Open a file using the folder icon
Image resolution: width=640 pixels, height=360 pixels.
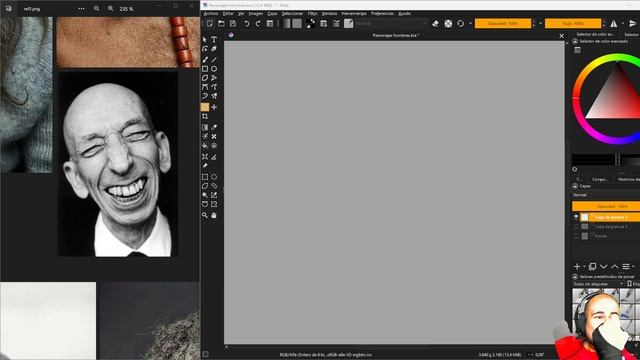pyautogui.click(x=221, y=24)
